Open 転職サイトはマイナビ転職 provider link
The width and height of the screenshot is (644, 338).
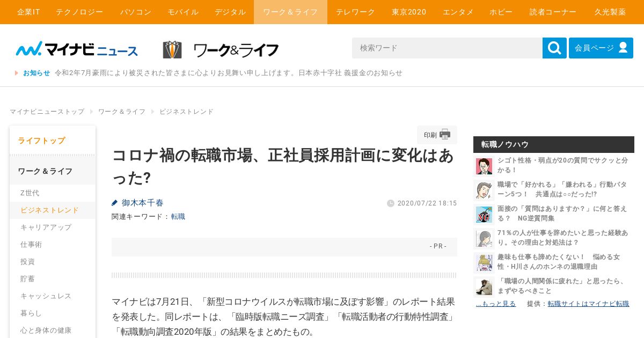tap(588, 304)
